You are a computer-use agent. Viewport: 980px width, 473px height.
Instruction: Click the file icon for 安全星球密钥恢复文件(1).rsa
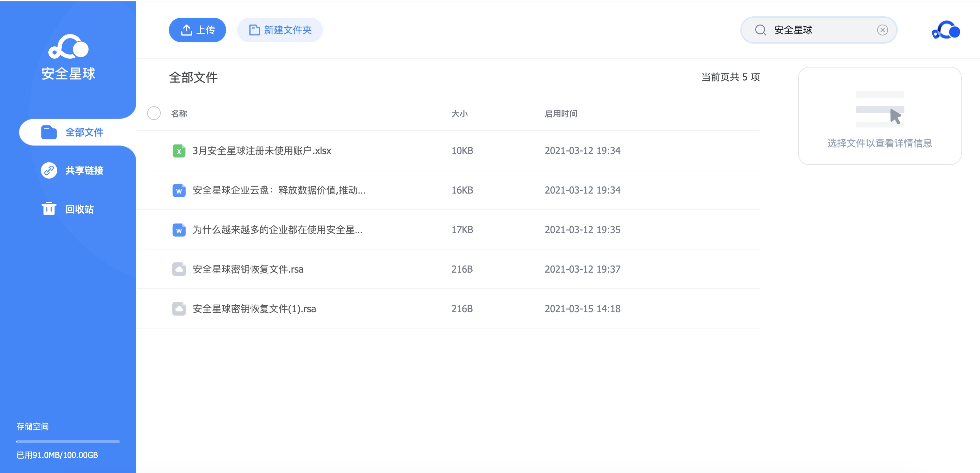click(x=179, y=309)
